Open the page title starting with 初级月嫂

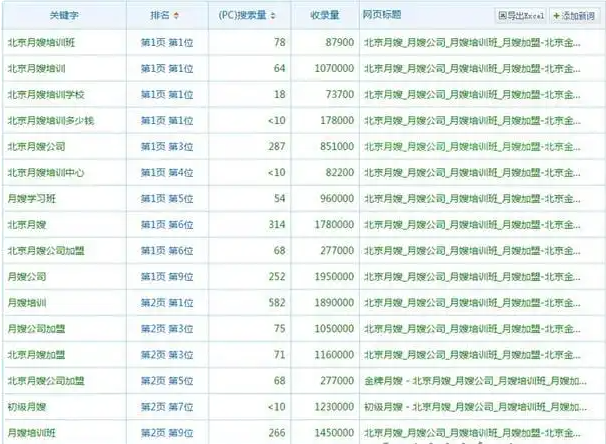(x=468, y=406)
